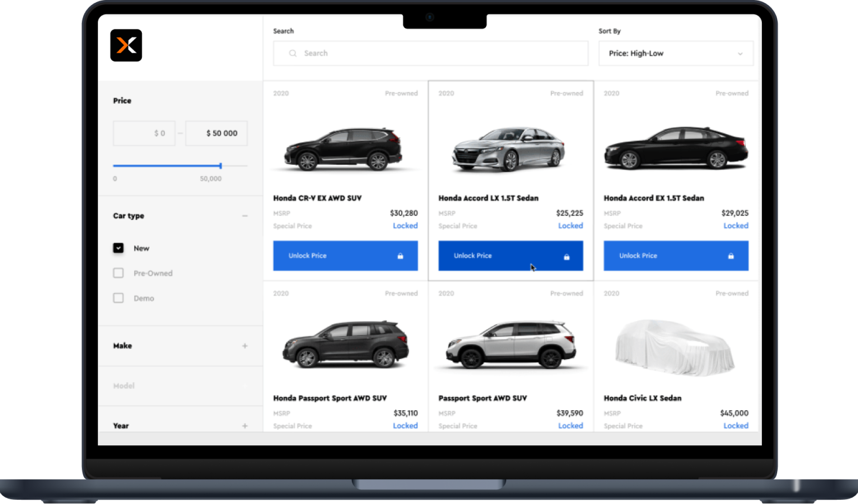Collapse the Car type section

[x=245, y=216]
